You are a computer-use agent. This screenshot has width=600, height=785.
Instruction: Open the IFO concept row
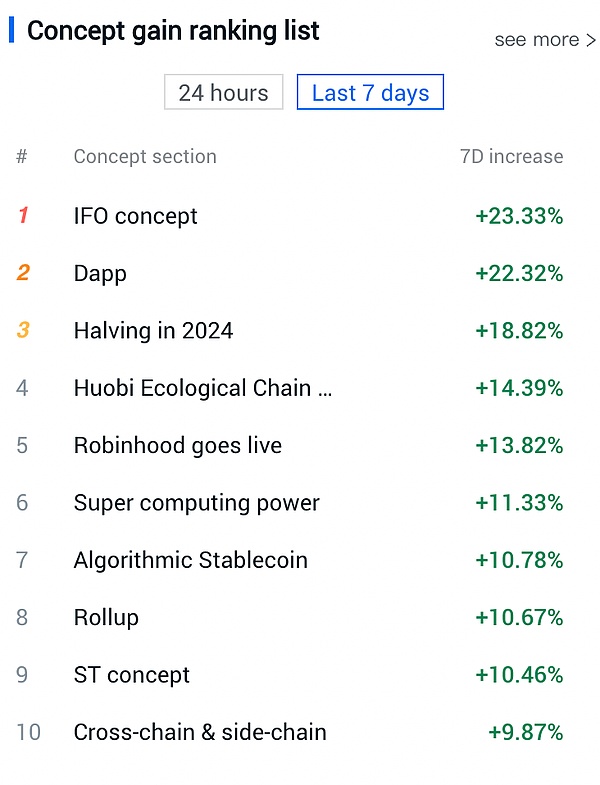tap(136, 216)
